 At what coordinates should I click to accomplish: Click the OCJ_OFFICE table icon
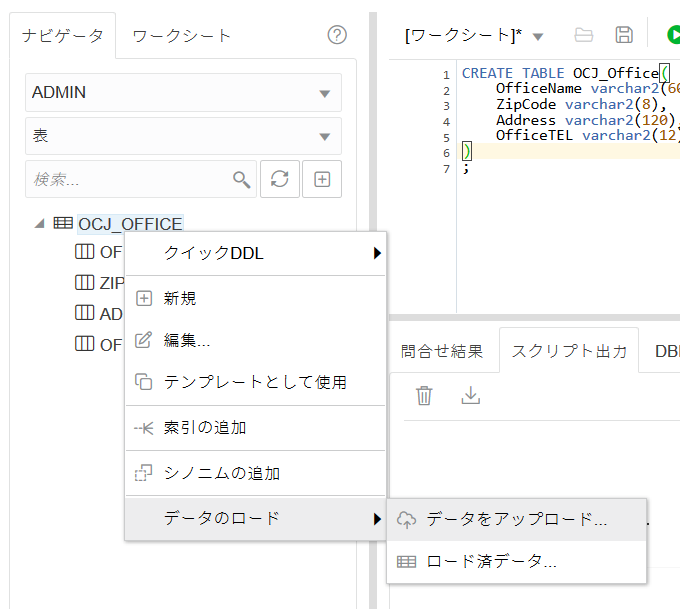[63, 223]
